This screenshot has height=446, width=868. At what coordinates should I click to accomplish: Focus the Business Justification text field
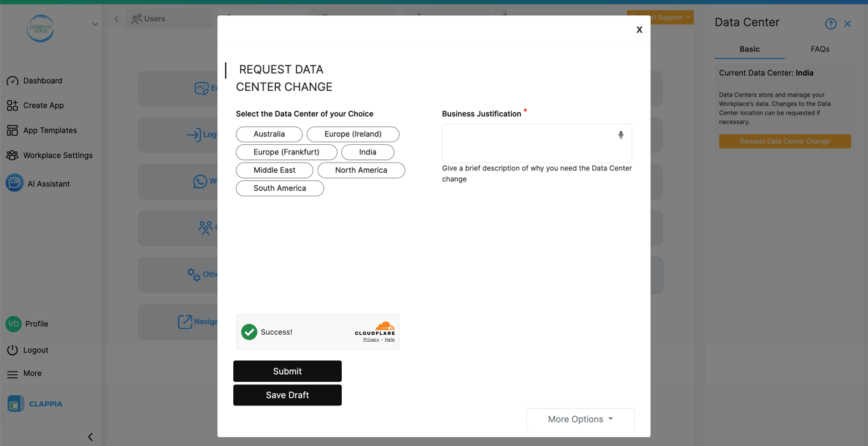537,143
